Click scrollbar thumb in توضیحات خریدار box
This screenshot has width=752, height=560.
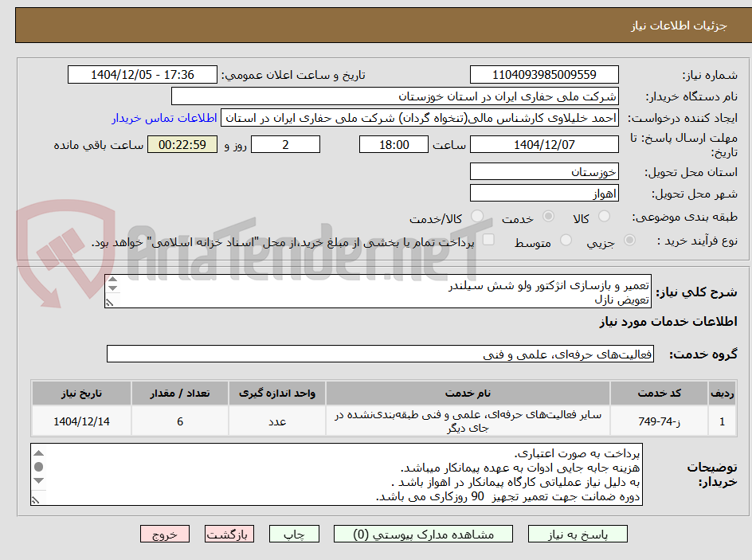point(39,467)
